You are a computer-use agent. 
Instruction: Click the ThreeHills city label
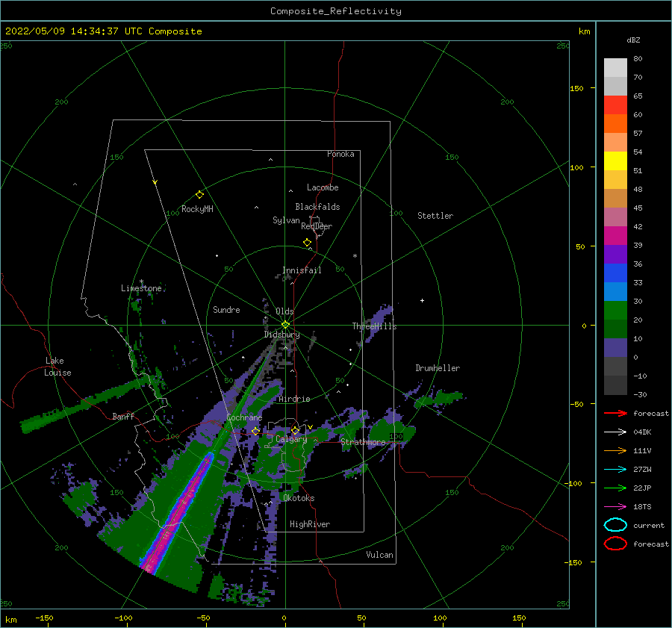(375, 326)
